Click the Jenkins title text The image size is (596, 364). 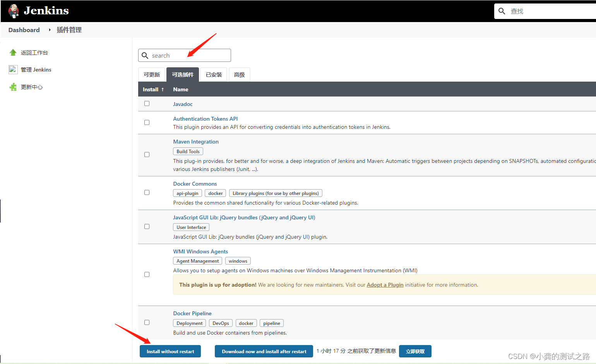click(x=46, y=10)
